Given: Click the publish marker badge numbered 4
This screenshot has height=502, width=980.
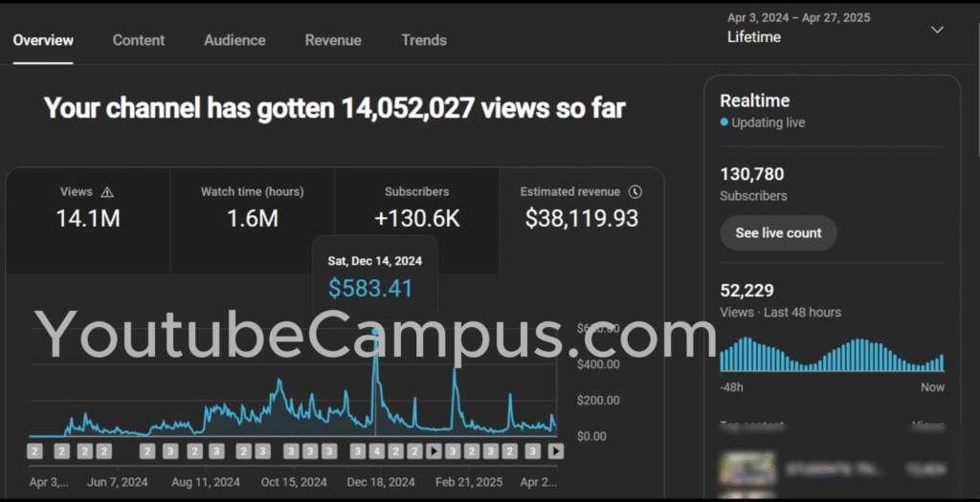Looking at the screenshot, I should (376, 450).
